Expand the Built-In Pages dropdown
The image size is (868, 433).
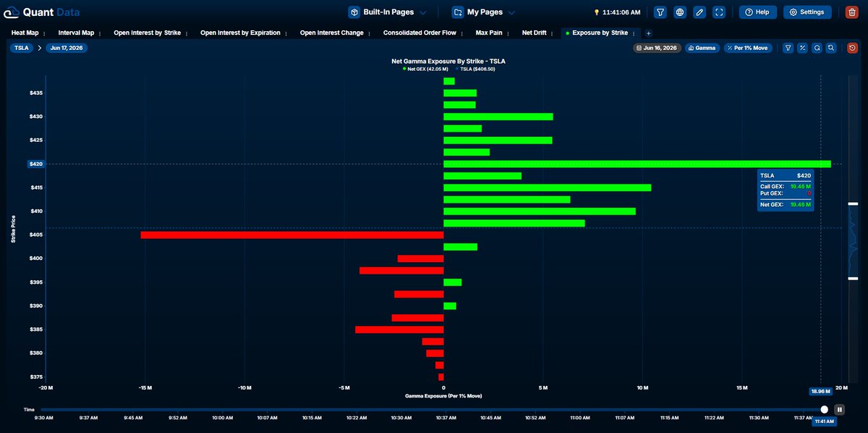pos(388,12)
